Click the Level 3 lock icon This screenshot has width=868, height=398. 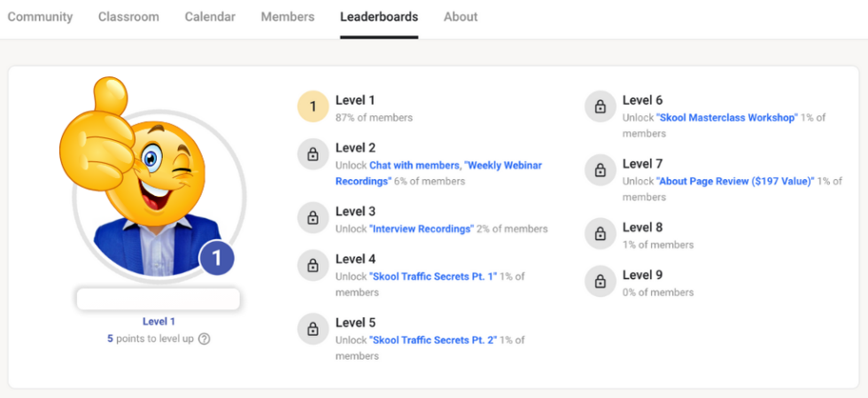[x=313, y=218]
